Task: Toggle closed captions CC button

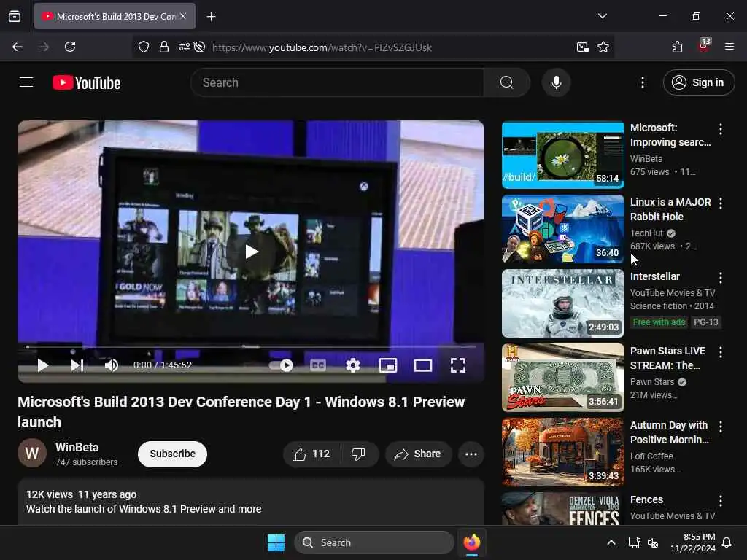Action: pyautogui.click(x=318, y=365)
